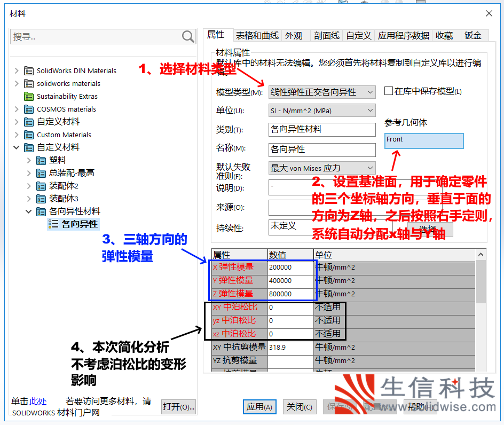The height and width of the screenshot is (425, 504).
Task: Expand the 装配体3 category
Action: click(29, 199)
